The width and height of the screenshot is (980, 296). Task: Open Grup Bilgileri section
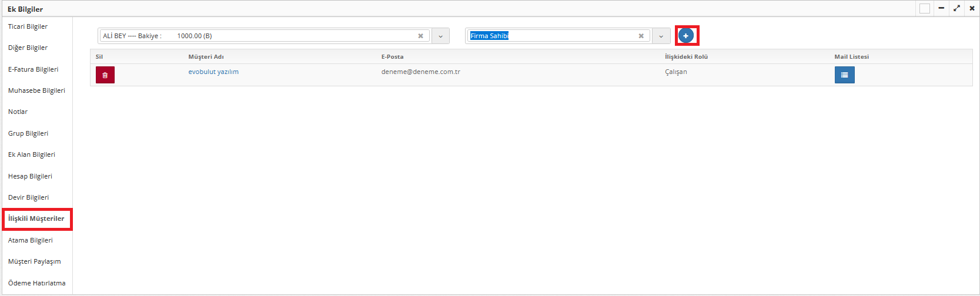[x=28, y=133]
